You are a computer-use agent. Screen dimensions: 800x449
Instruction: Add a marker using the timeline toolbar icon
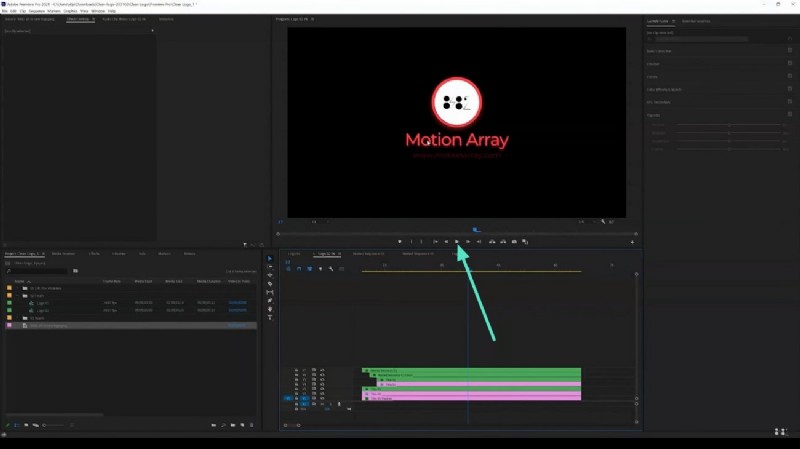pyautogui.click(x=320, y=269)
